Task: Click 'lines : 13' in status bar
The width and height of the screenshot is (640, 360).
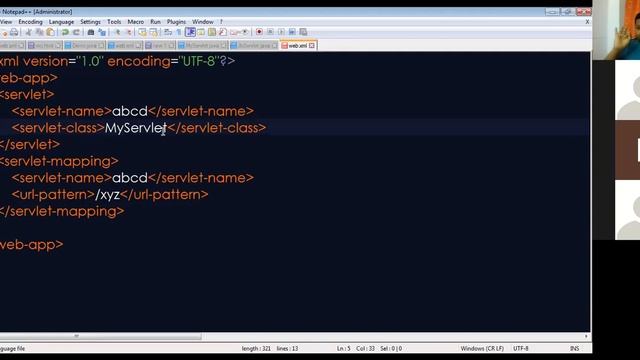Action: 287,349
